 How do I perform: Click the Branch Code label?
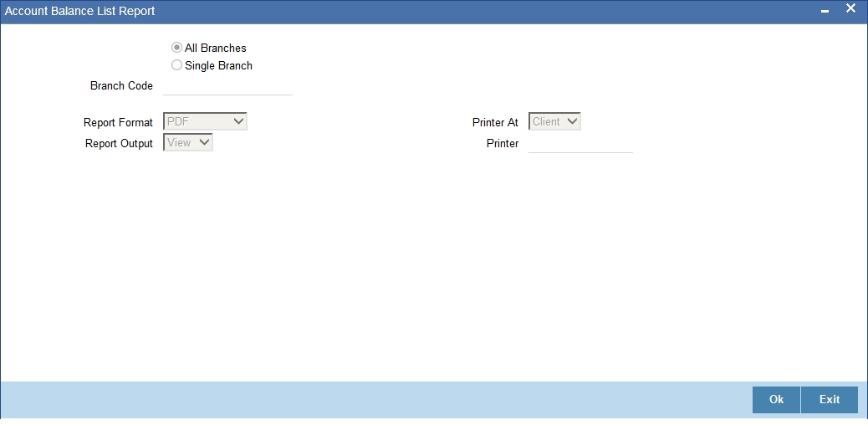point(121,86)
